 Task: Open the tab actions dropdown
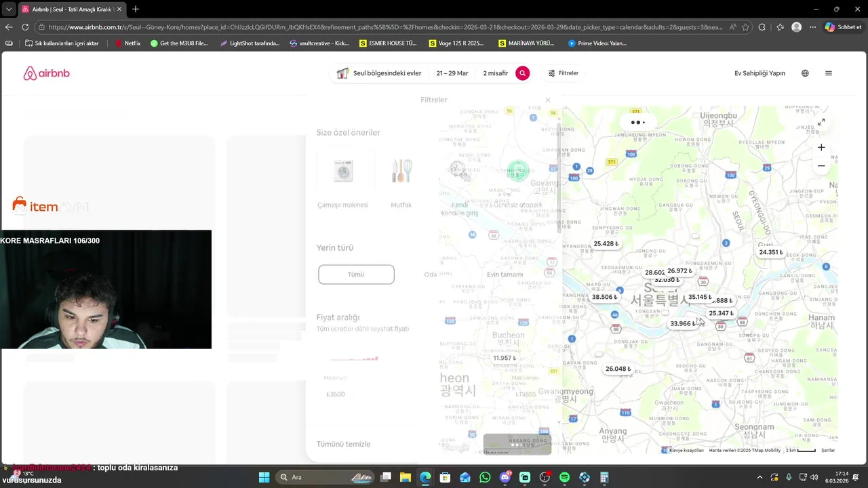tap(9, 9)
